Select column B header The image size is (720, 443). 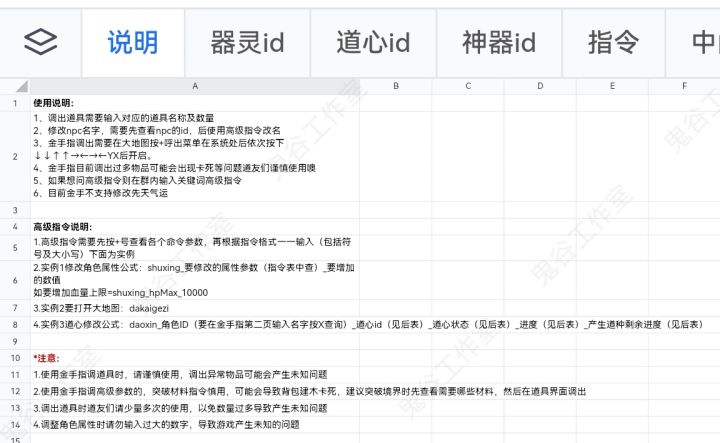click(x=396, y=86)
